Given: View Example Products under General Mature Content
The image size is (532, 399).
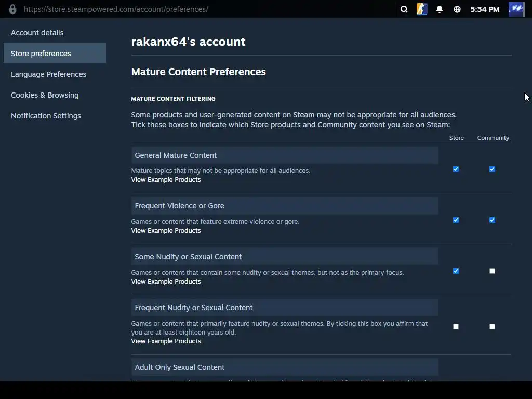Looking at the screenshot, I should point(166,179).
